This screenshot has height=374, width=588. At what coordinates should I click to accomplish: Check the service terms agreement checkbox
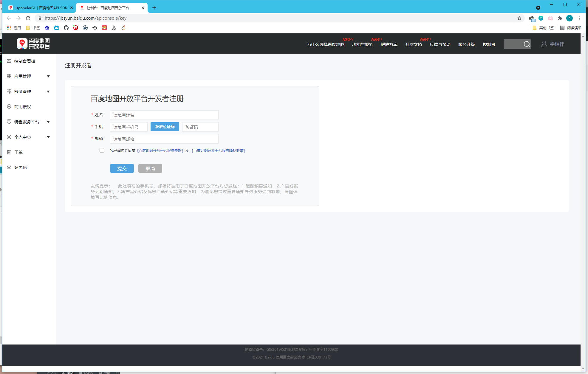coord(102,150)
